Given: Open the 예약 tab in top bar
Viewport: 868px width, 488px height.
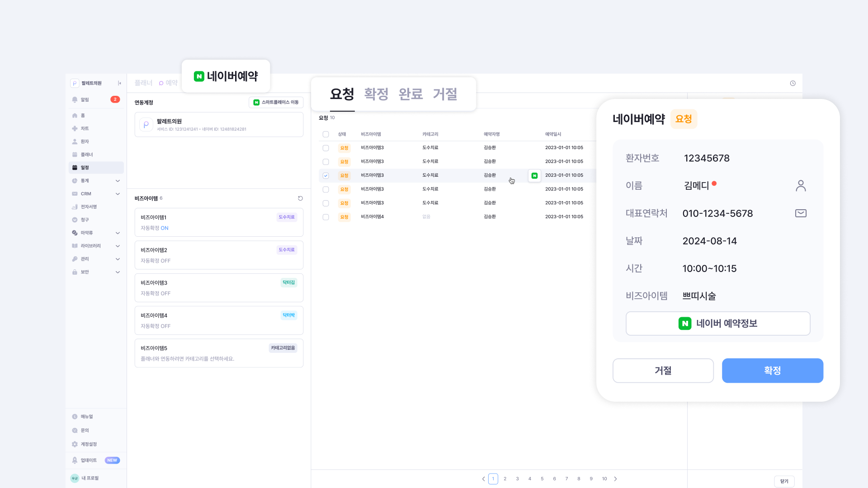Looking at the screenshot, I should pyautogui.click(x=168, y=83).
